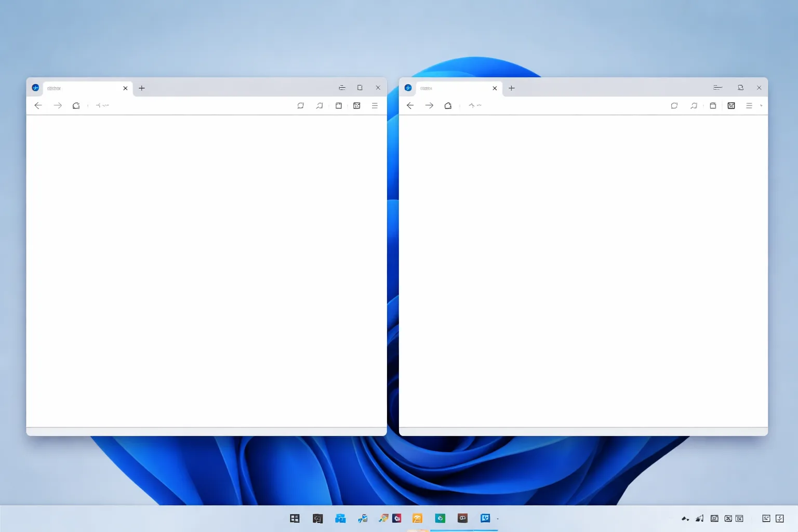The image size is (798, 532).
Task: Click the speech-bubble toolbar icon in the right window
Action: [674, 105]
